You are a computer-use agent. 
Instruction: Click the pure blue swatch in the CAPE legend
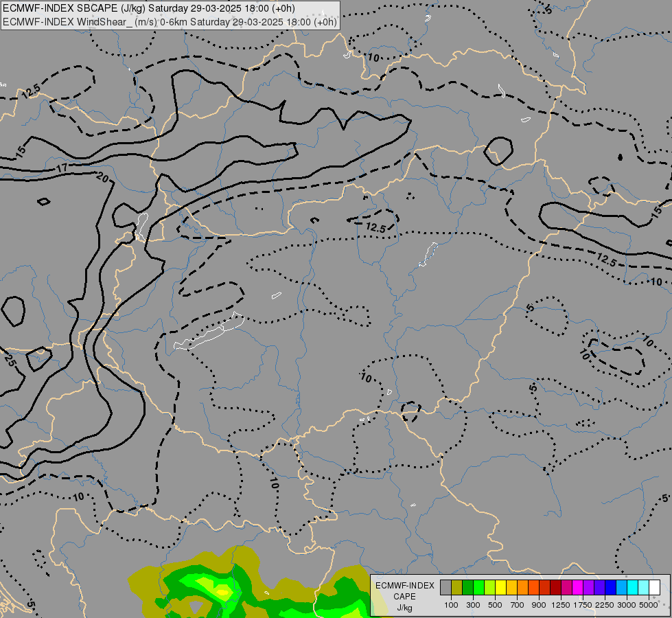(x=610, y=588)
